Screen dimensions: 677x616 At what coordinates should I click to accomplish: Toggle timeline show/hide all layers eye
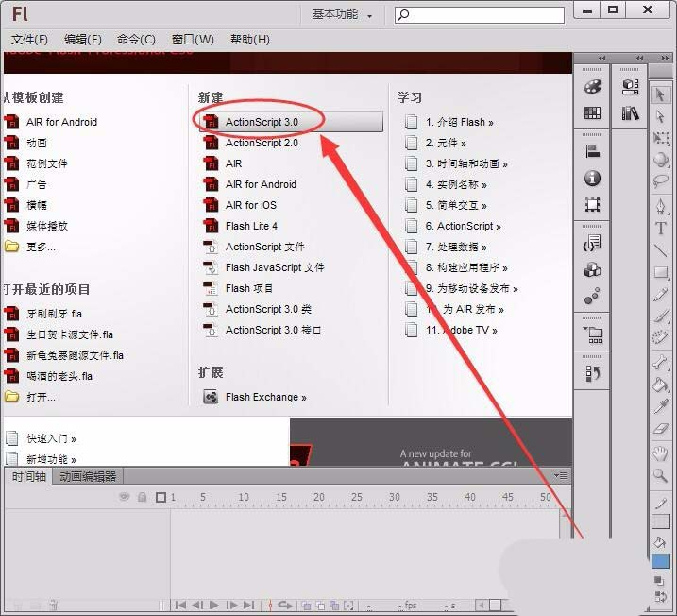point(125,497)
